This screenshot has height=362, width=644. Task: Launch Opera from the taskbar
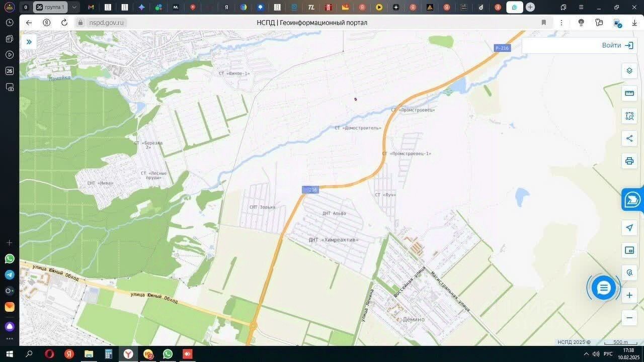[x=49, y=354]
